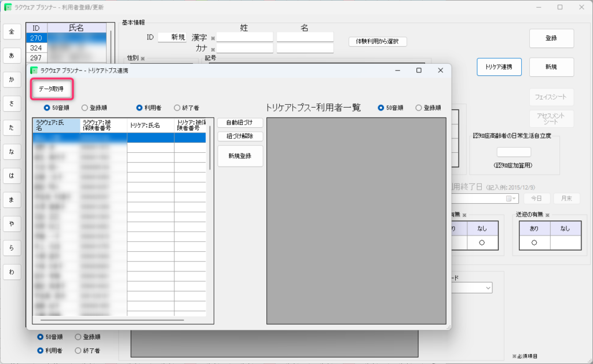Image resolution: width=593 pixels, height=364 pixels.
Task: Filter users by ま kana button
Action: (12, 200)
